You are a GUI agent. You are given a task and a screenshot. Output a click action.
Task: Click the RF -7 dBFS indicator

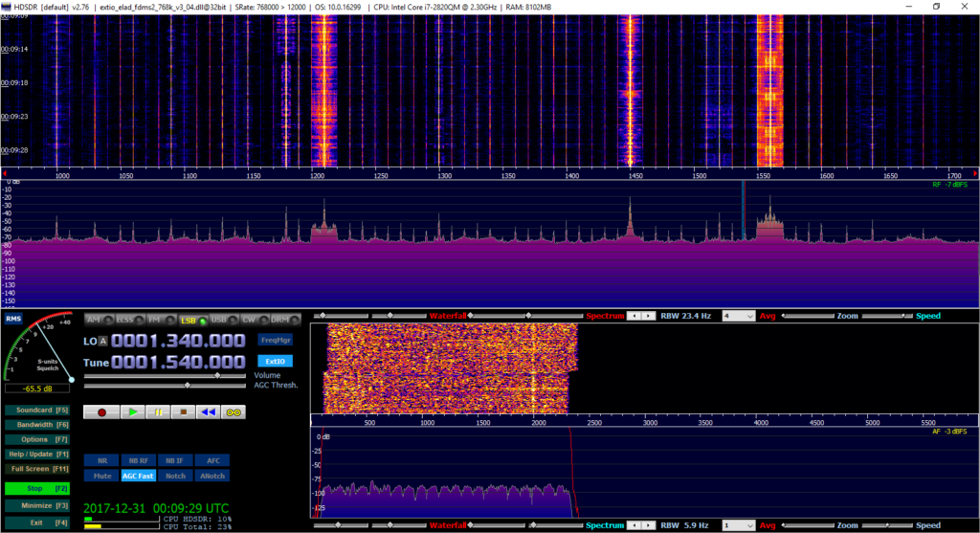pos(950,185)
